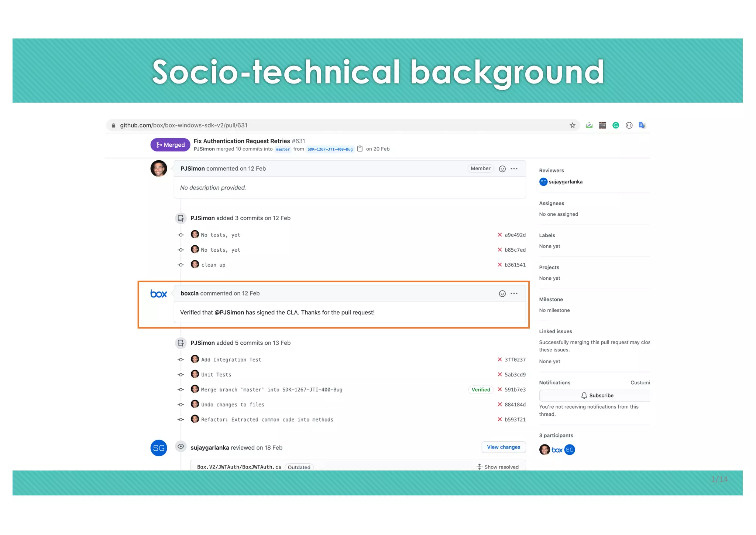Open options menu on boxcla's comment
This screenshot has height=535, width=756.
pyautogui.click(x=514, y=294)
